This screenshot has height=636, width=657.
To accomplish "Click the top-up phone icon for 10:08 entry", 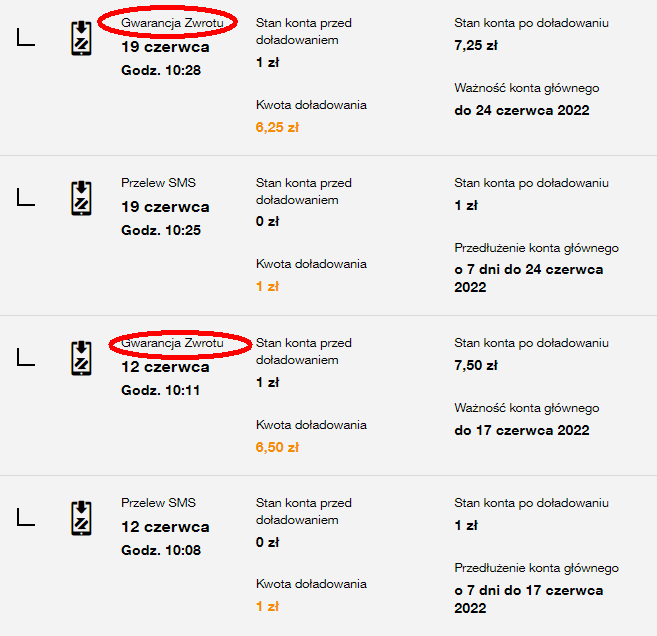I will pyautogui.click(x=80, y=518).
